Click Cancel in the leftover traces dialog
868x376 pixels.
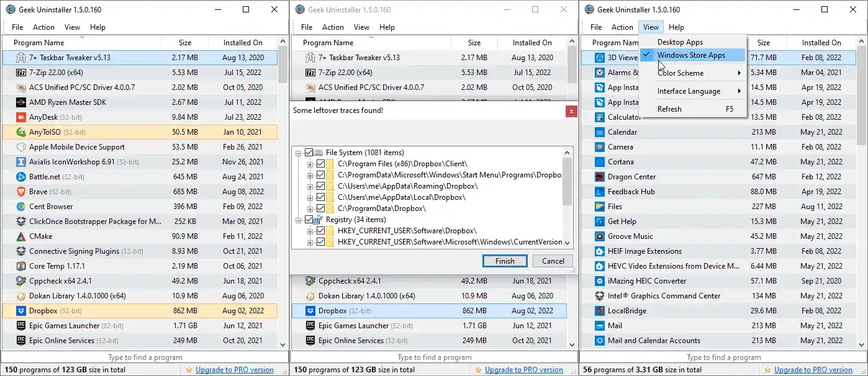pyautogui.click(x=553, y=261)
